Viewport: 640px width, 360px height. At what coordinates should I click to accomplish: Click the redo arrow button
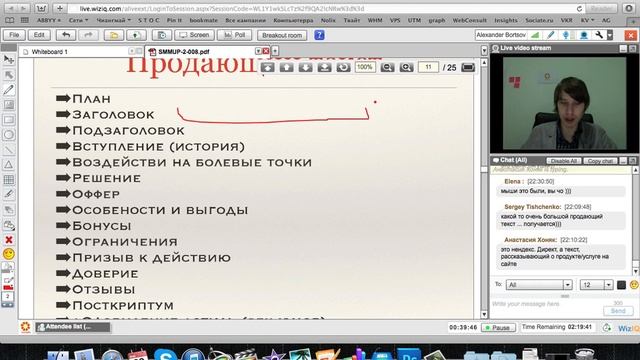(88, 35)
